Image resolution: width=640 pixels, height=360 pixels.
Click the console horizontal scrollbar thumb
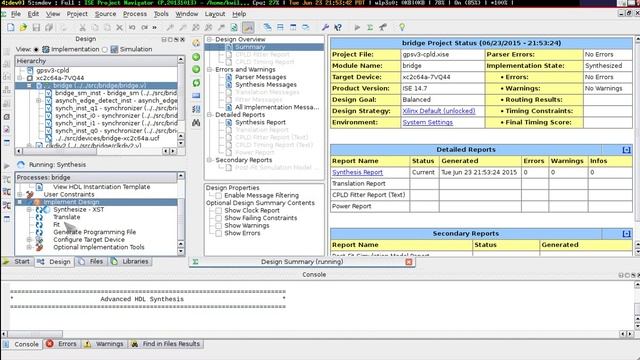(36, 334)
